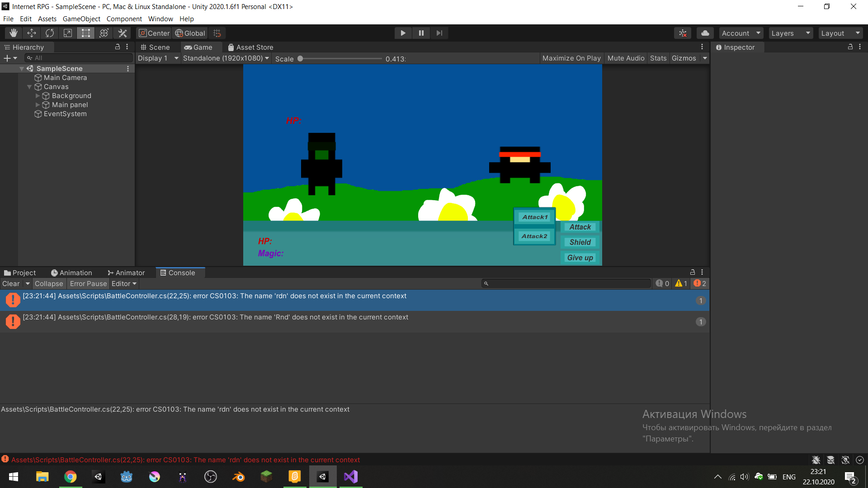Screen dimensions: 868x488
Task: Open Collab services icon
Action: tap(683, 33)
